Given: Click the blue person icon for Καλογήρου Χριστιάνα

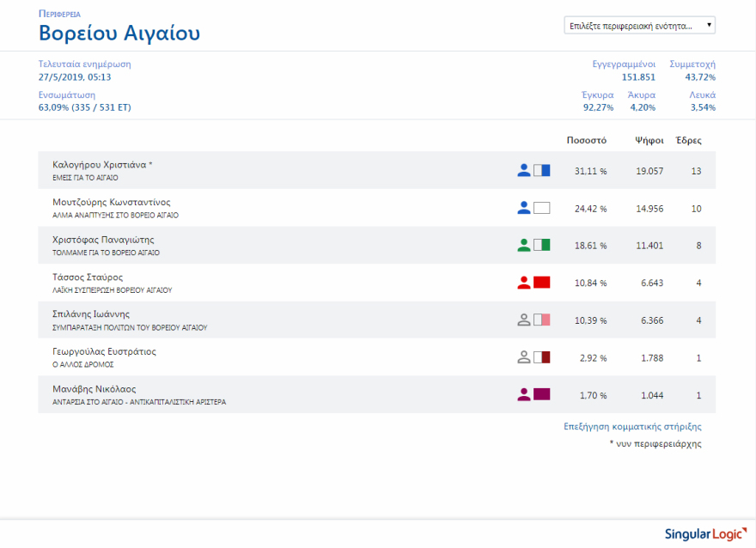Looking at the screenshot, I should tap(524, 170).
